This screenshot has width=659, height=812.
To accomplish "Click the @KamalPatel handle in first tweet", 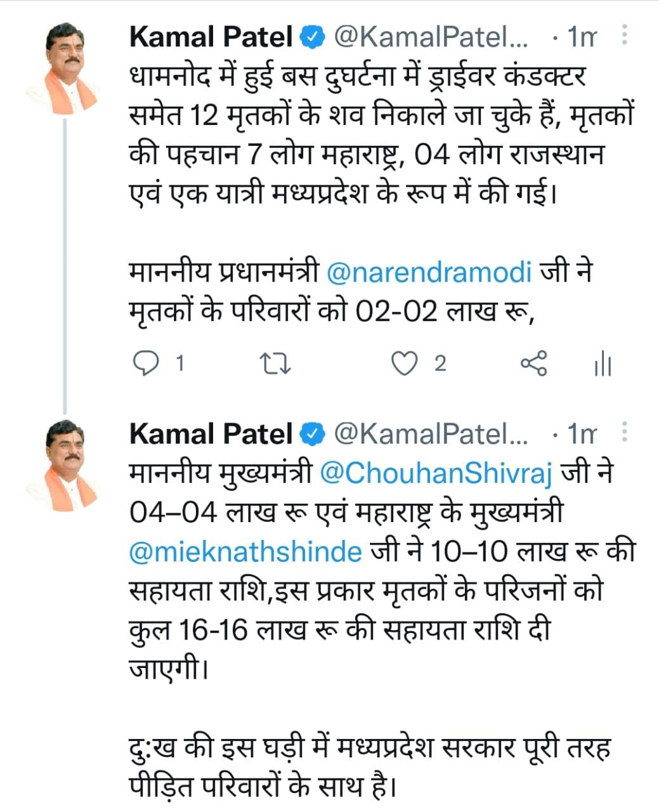I will tap(431, 38).
